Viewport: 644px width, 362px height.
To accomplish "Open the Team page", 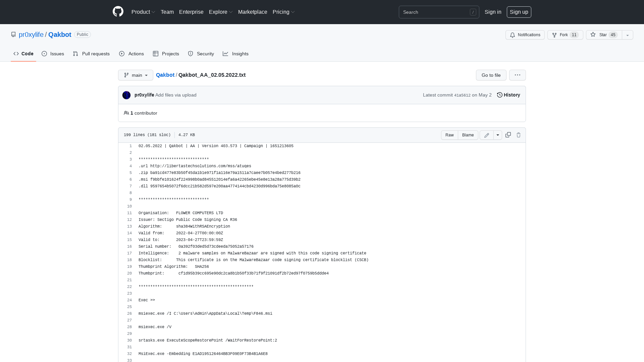I will (167, 12).
